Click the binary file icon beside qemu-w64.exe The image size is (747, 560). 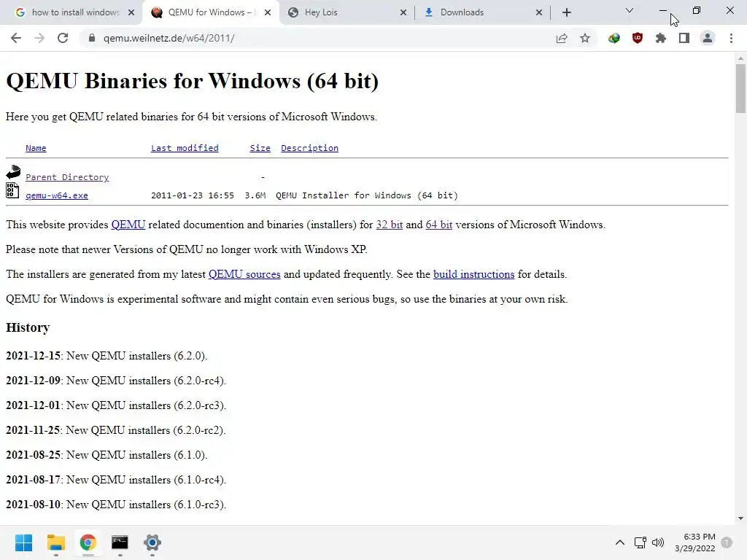click(x=12, y=190)
